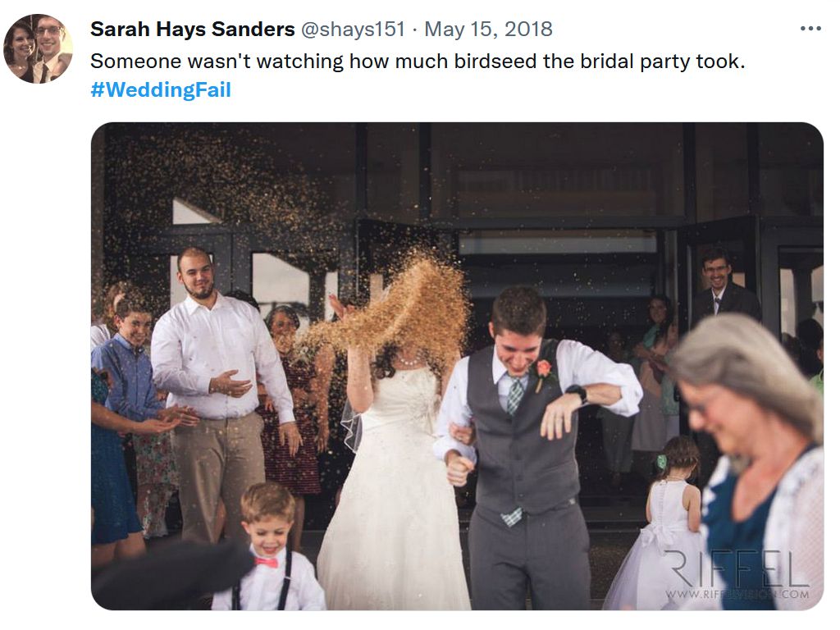Click Sarah Hays Sanders' profile avatar

pos(39,48)
